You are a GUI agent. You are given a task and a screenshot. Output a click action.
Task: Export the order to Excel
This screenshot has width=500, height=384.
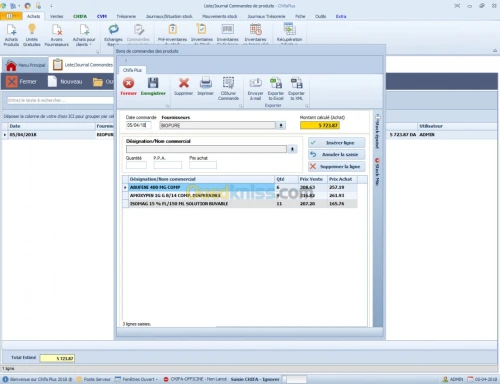pos(276,89)
